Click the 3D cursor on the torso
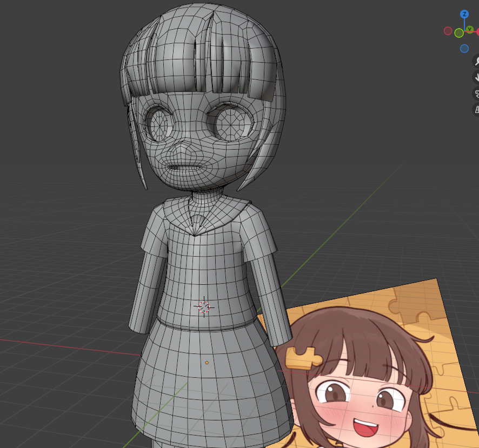This screenshot has height=448, width=479. coord(204,307)
